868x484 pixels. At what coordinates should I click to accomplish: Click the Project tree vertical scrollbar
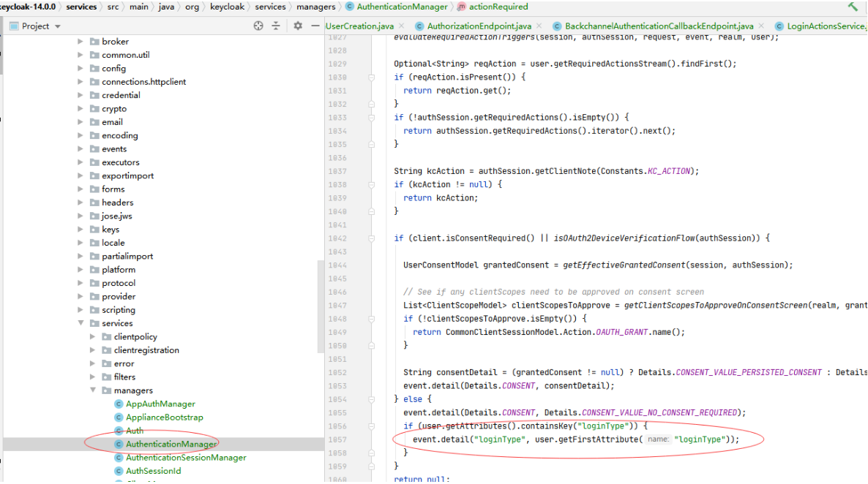pos(321,306)
